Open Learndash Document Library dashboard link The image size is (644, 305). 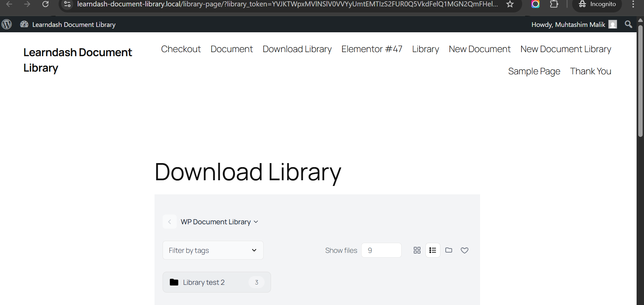pos(68,25)
